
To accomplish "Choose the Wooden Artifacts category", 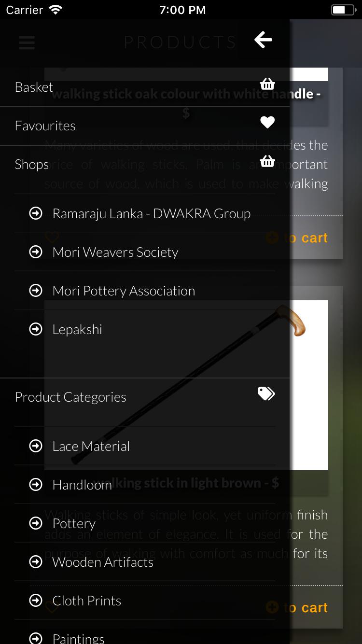I will [x=145, y=562].
